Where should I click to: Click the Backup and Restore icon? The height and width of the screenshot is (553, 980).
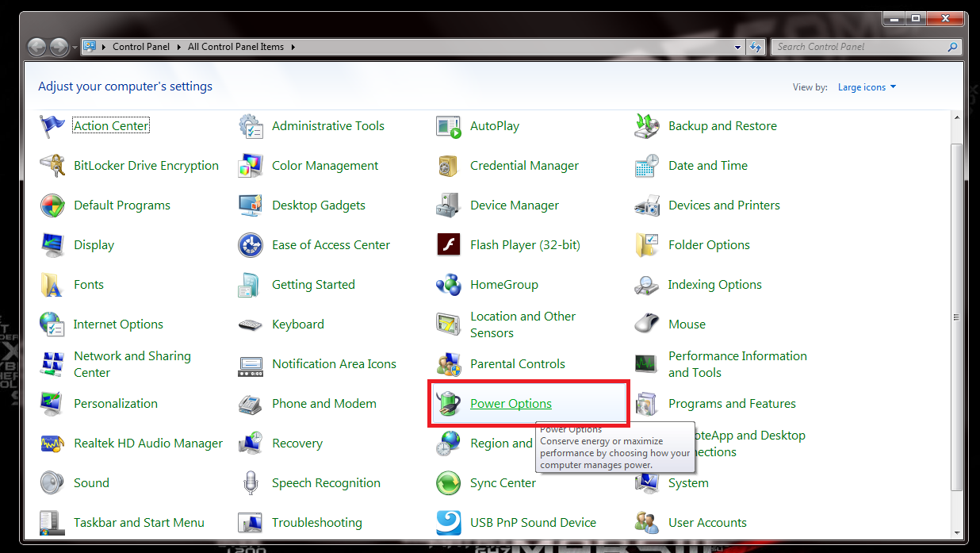coord(647,126)
